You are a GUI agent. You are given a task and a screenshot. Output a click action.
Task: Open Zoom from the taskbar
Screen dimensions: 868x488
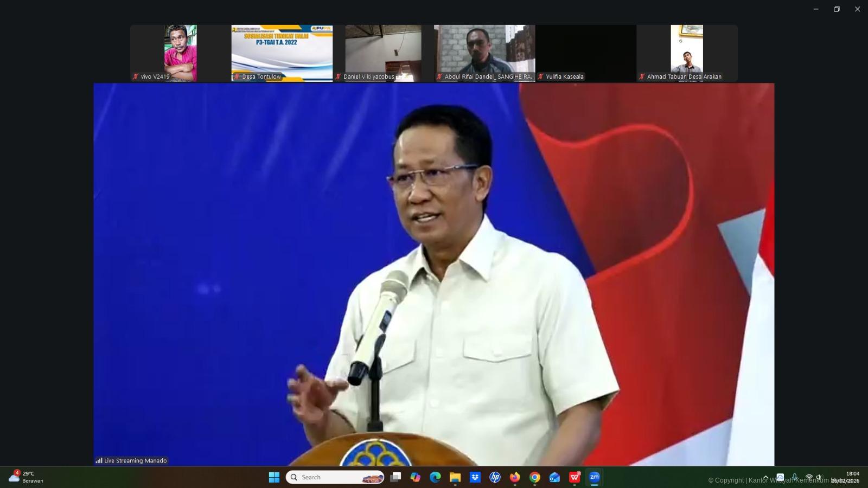pyautogui.click(x=595, y=477)
